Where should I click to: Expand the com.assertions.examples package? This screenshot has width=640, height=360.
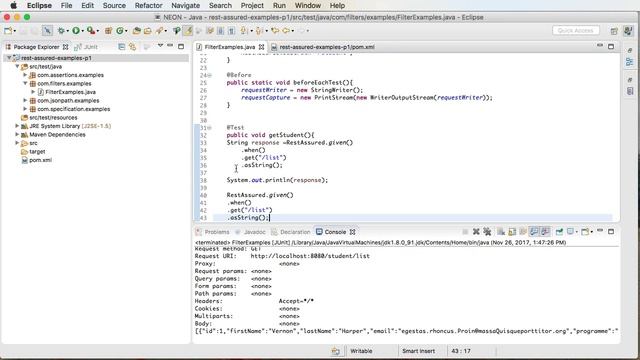(x=25, y=75)
